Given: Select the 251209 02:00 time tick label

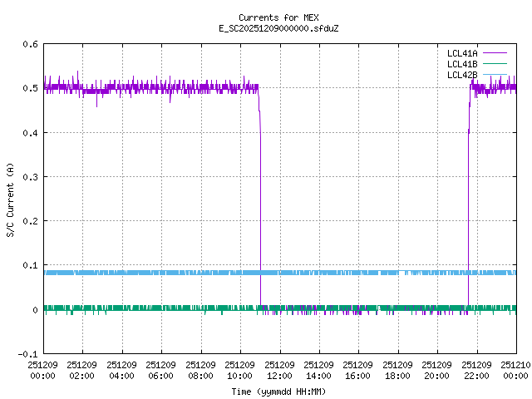Looking at the screenshot, I should coord(81,370).
